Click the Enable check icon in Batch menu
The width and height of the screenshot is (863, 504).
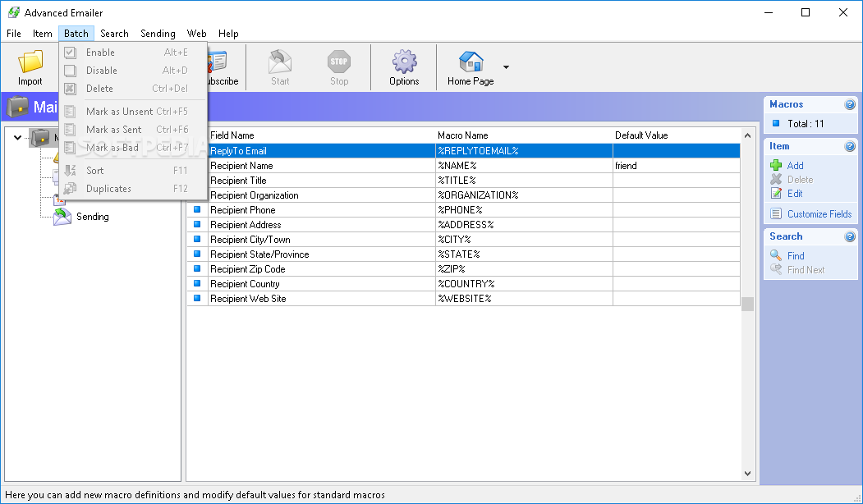pos(70,53)
